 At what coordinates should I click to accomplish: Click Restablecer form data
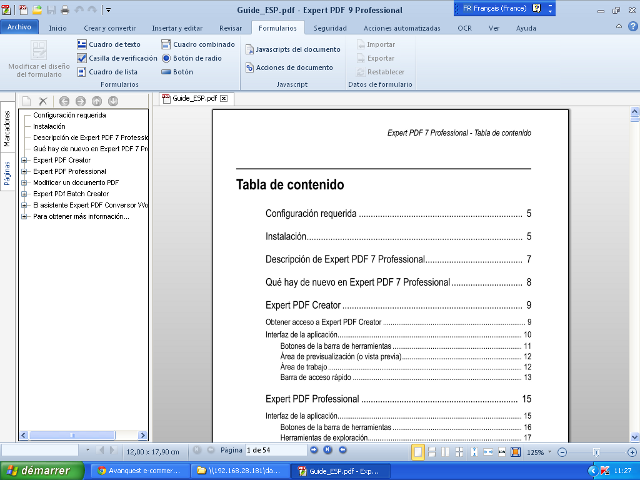[380, 72]
